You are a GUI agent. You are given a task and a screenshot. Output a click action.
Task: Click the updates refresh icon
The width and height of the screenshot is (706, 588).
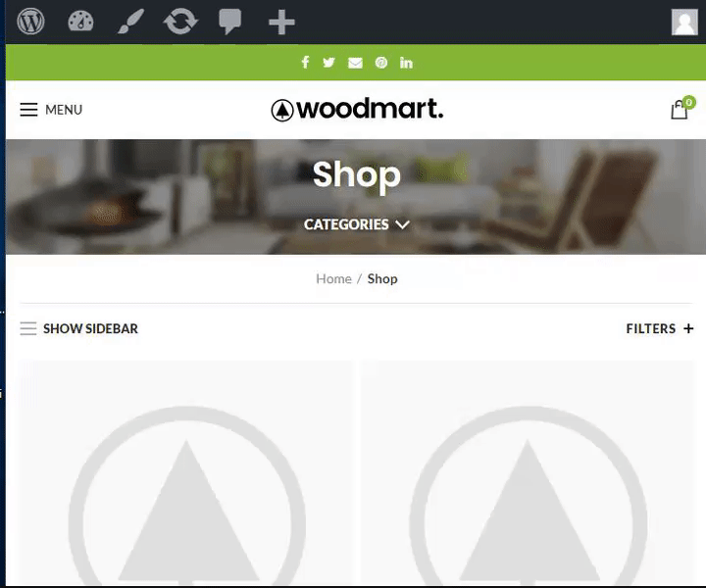pos(180,22)
